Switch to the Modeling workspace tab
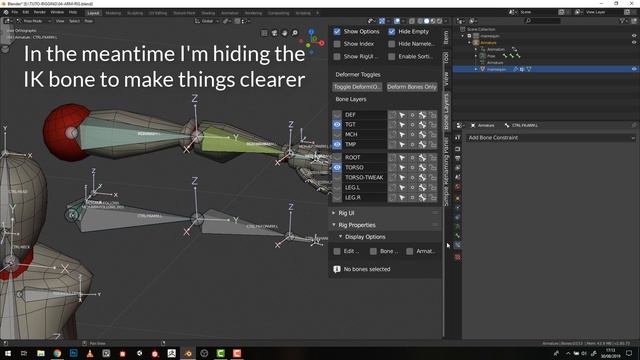640x360 pixels. point(113,13)
